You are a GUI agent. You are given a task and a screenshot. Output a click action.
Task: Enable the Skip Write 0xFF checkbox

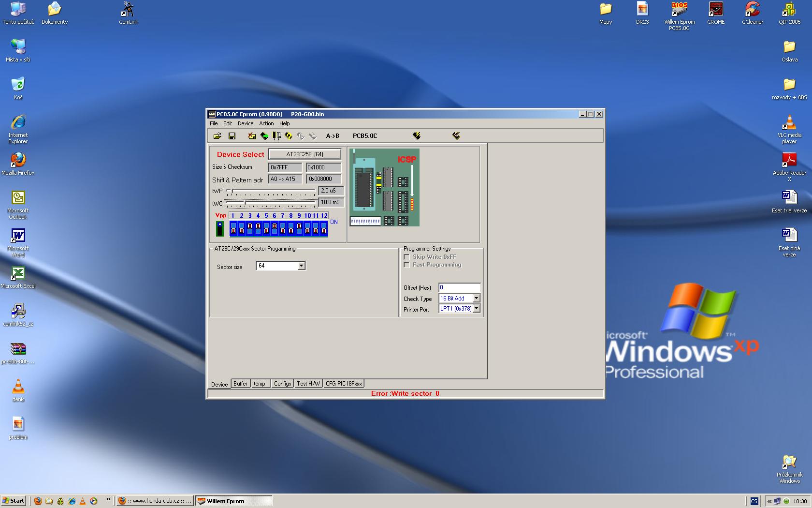pyautogui.click(x=407, y=257)
